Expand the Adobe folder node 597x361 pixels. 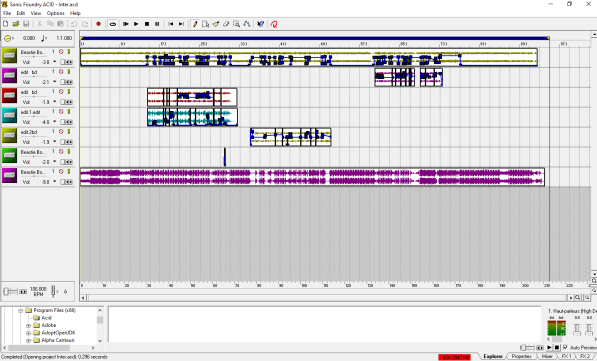pos(29,326)
